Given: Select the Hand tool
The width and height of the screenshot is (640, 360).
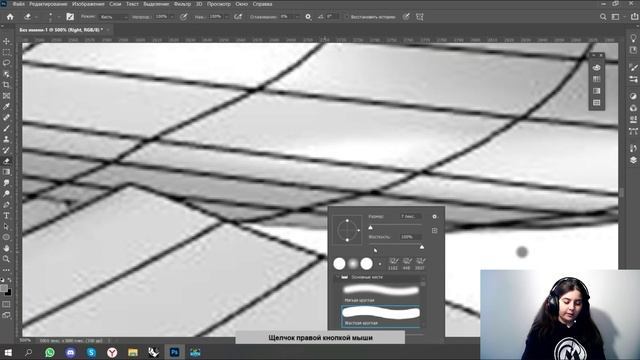Looking at the screenshot, I should pyautogui.click(x=7, y=248).
